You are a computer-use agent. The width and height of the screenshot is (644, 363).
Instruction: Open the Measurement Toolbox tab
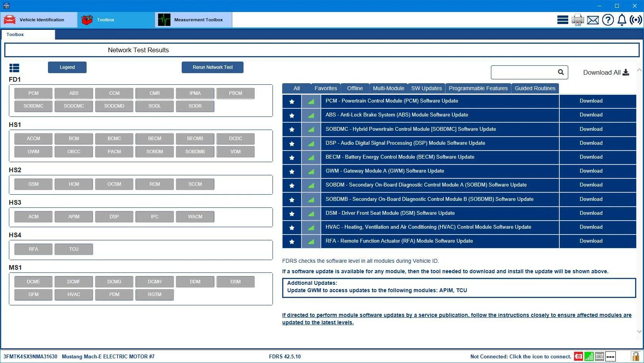click(x=193, y=20)
